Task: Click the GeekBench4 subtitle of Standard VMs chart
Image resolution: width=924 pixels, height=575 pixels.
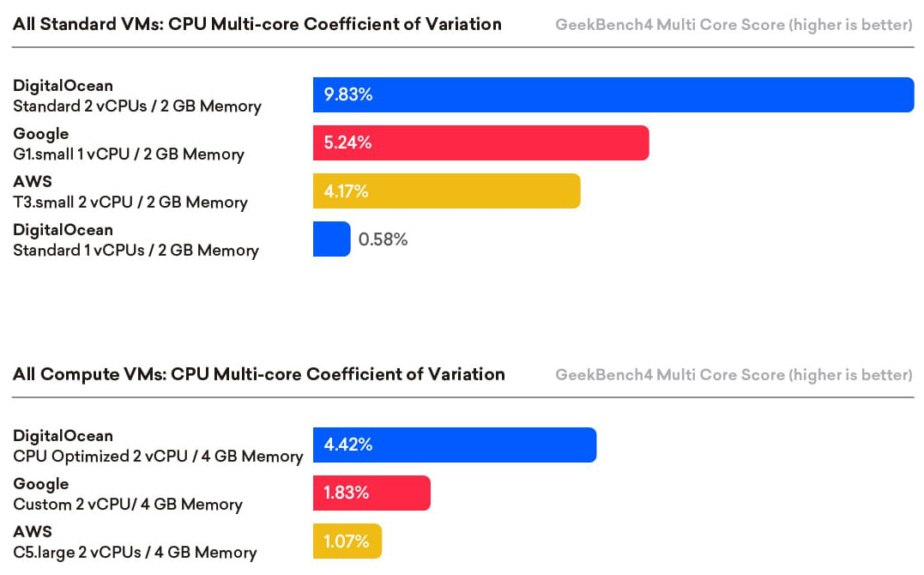Action: click(734, 25)
